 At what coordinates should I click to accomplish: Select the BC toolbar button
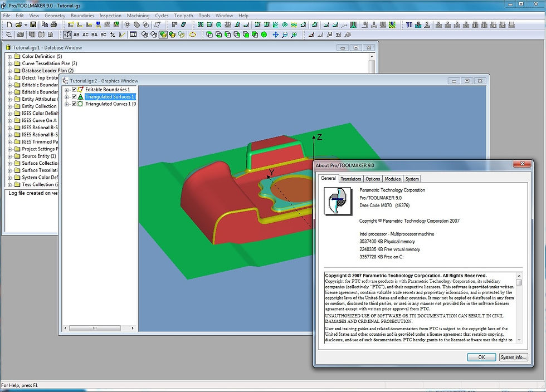[104, 35]
